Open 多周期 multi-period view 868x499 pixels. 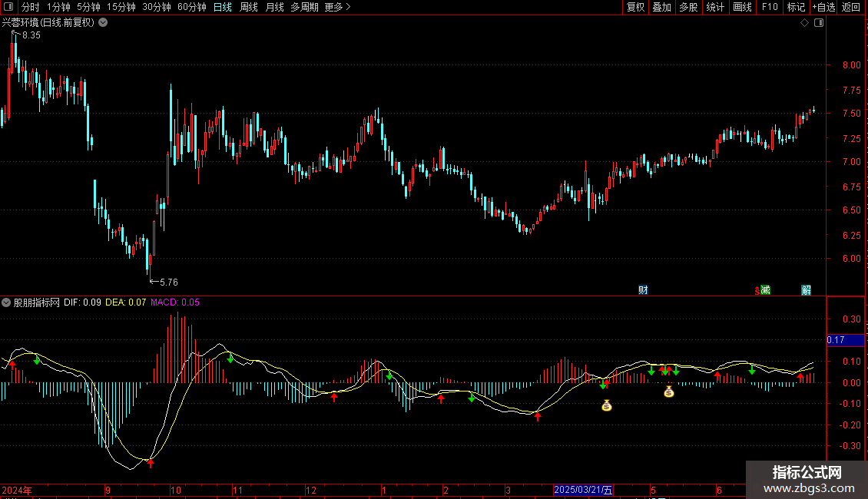tap(304, 7)
